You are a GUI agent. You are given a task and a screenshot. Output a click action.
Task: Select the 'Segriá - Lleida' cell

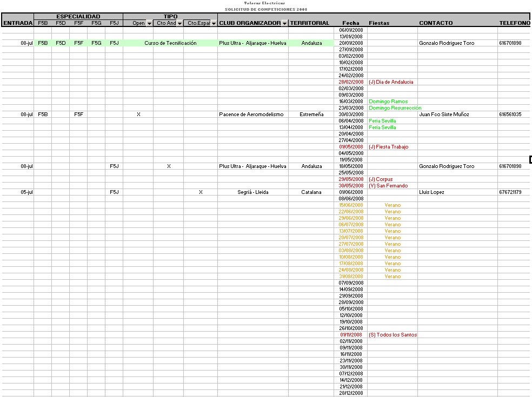tap(252, 192)
